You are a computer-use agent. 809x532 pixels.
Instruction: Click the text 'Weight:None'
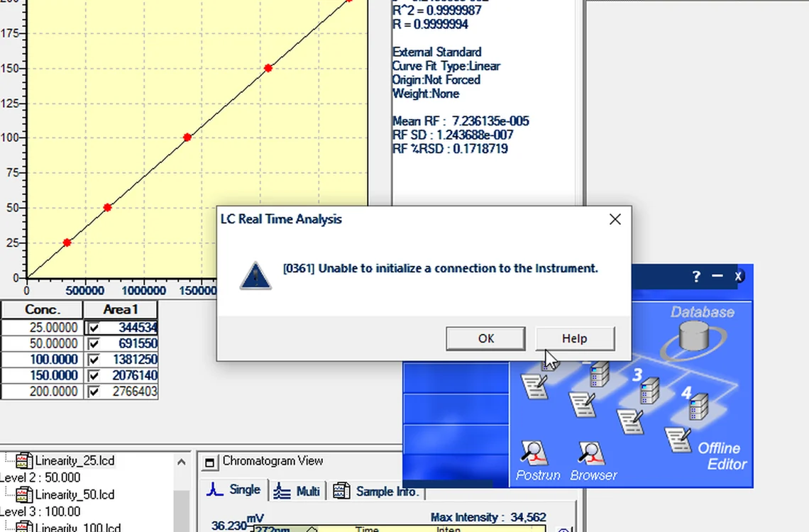coord(426,94)
